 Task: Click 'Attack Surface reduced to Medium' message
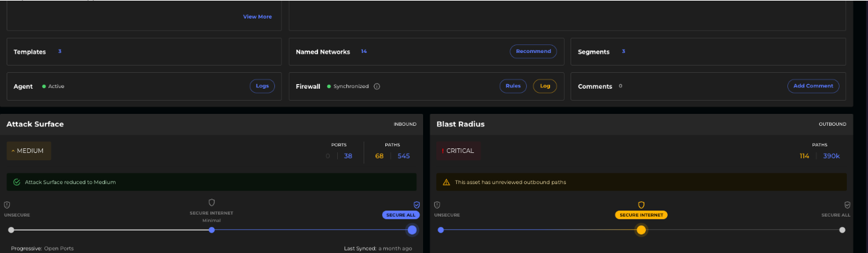70,182
